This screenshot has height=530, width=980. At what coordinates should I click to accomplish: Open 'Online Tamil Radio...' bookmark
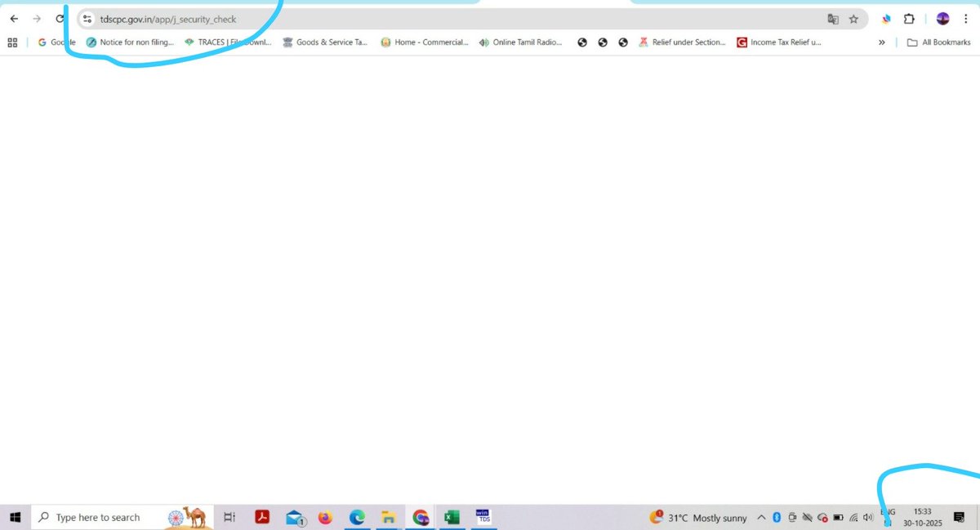[x=521, y=42]
